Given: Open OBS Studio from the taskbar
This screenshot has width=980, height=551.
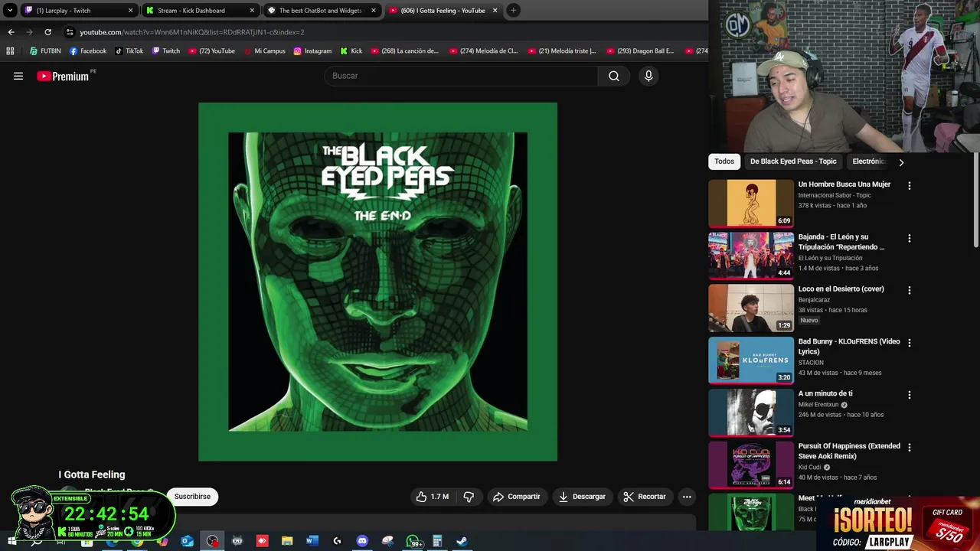Looking at the screenshot, I should (x=212, y=541).
